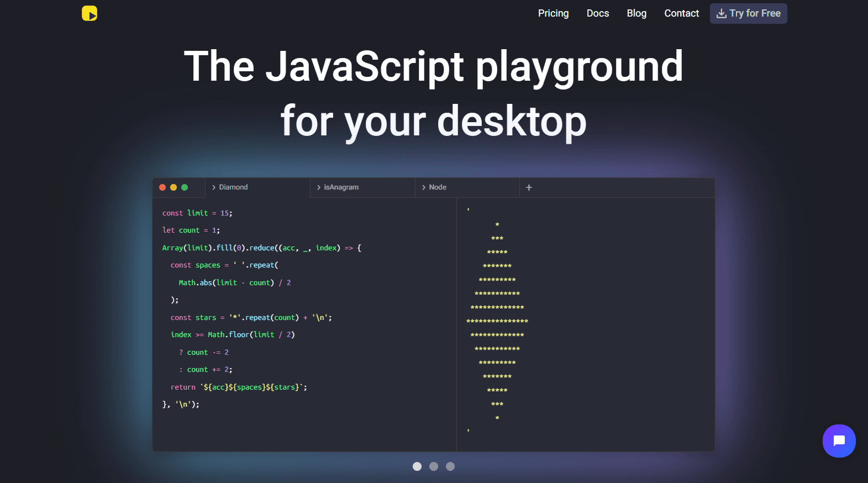Select the third carousel dot

point(450,466)
